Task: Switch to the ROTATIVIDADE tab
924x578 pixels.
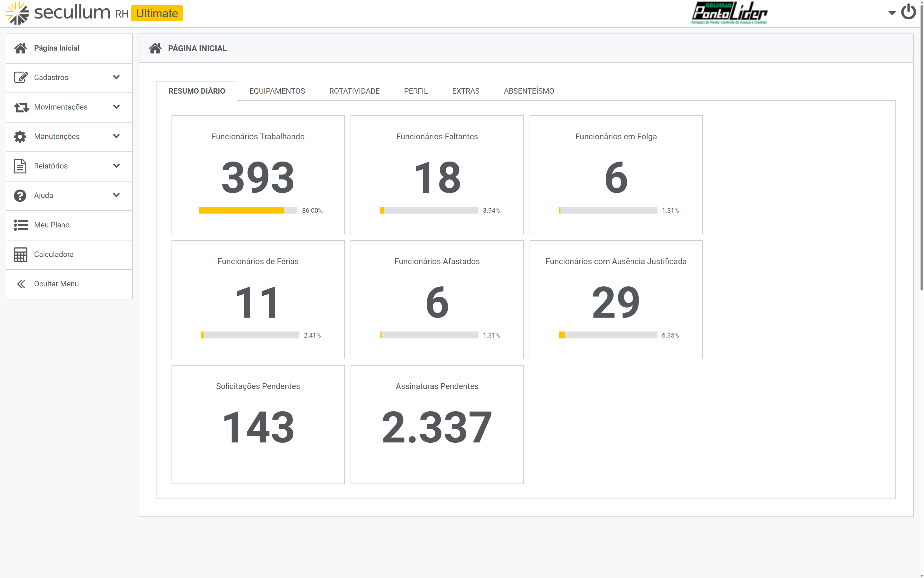Action: [354, 91]
